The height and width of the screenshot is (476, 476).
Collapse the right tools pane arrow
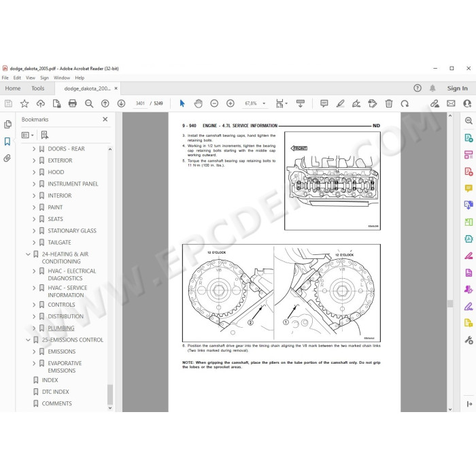tap(469, 404)
